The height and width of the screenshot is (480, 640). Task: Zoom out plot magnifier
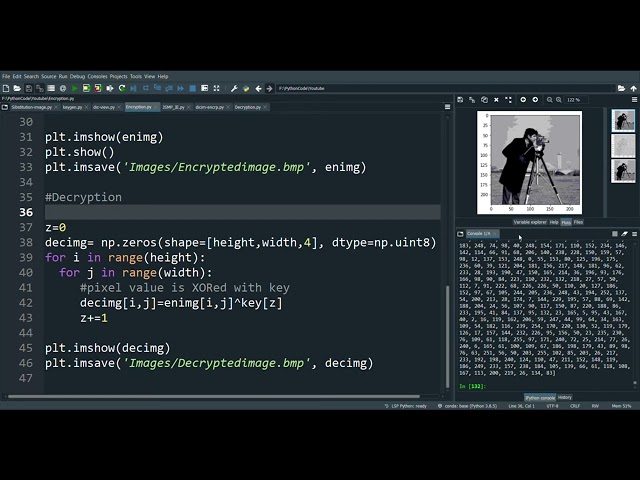pyautogui.click(x=550, y=100)
